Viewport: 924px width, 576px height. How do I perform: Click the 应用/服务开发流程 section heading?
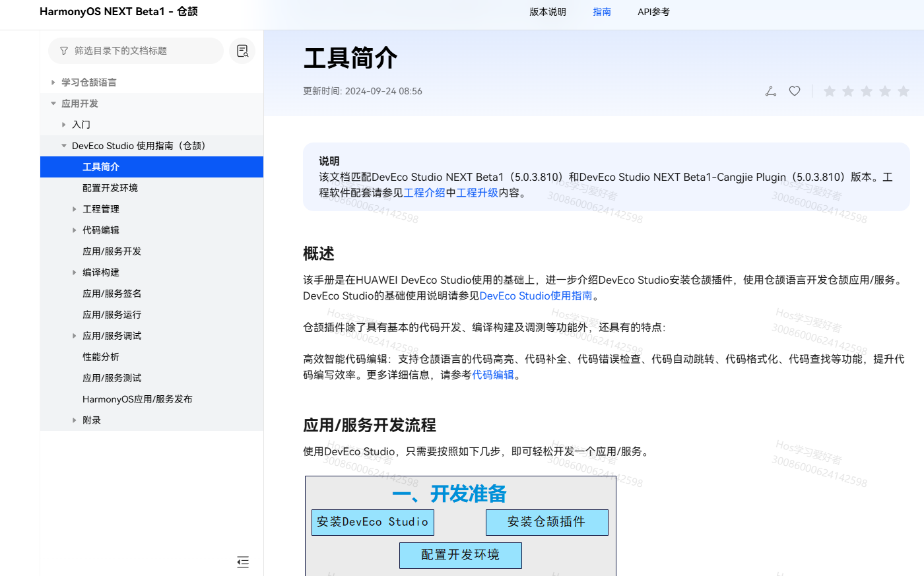[x=370, y=425]
